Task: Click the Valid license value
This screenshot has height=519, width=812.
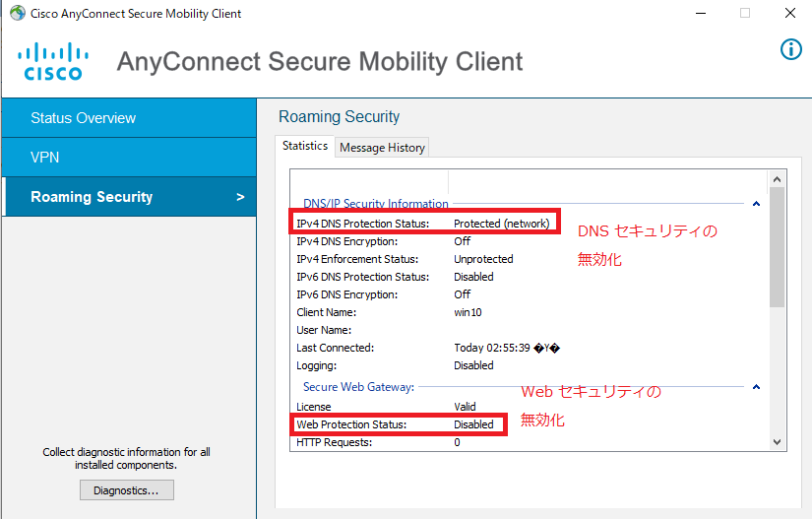Action: (465, 407)
